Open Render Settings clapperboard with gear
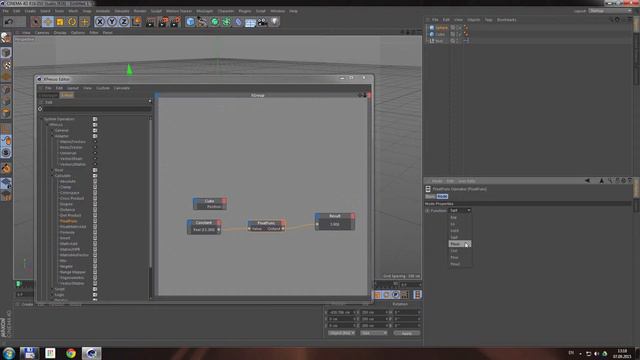The height and width of the screenshot is (360, 640). pyautogui.click(x=176, y=21)
